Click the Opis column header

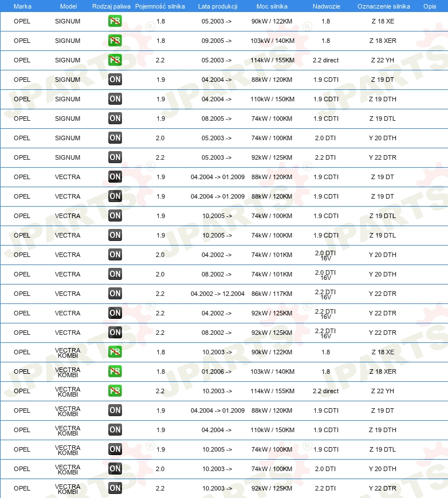[430, 6]
